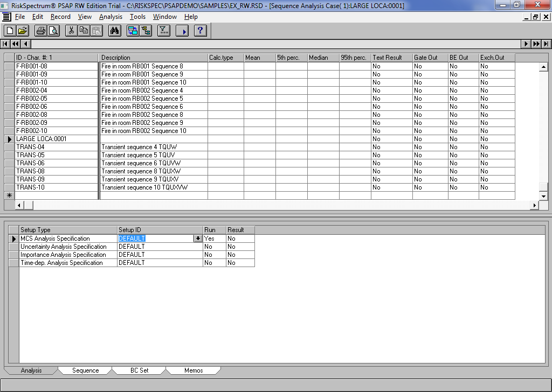
Task: Click the upper table's horizontal scroll left arrow
Action: 19,205
